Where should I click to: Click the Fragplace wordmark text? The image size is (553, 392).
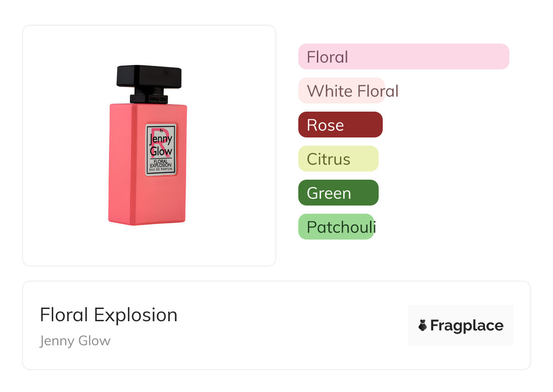[x=467, y=326]
